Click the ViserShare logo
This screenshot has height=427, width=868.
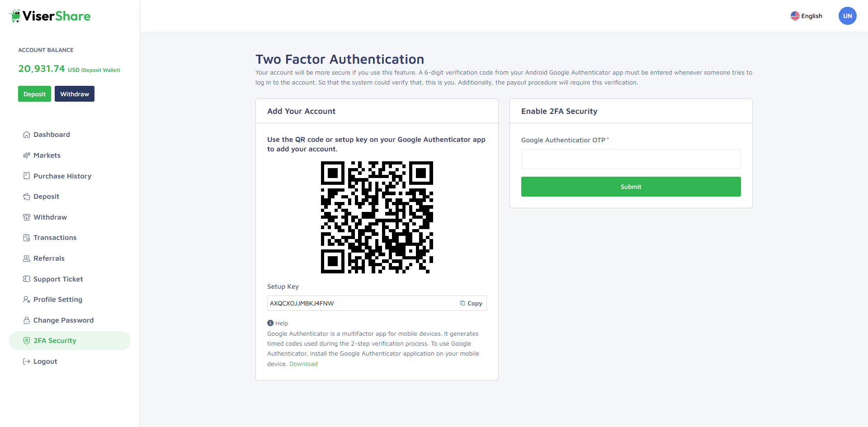[x=50, y=16]
